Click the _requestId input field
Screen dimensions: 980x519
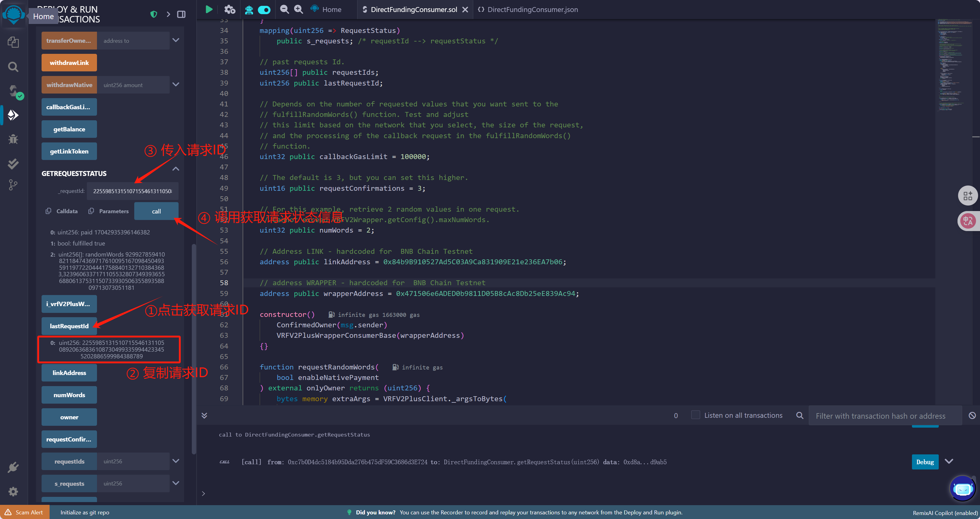(132, 191)
